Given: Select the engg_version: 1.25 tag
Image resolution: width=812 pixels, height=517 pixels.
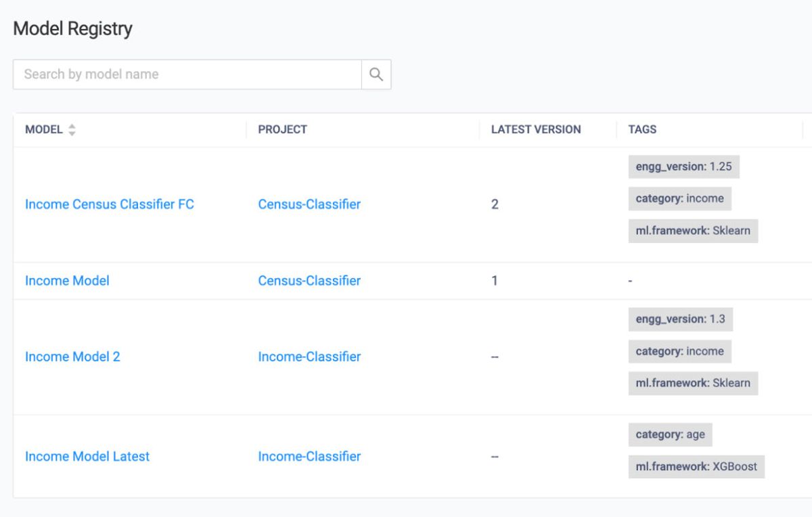Looking at the screenshot, I should (683, 166).
